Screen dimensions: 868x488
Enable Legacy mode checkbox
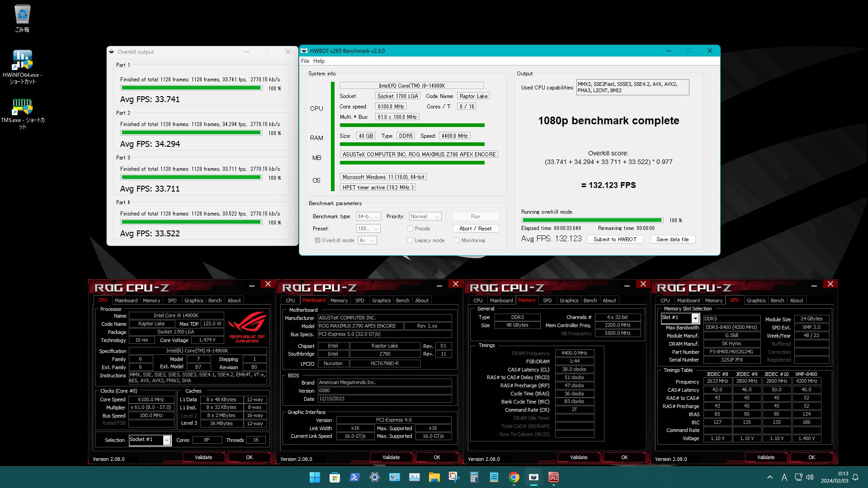(x=410, y=240)
